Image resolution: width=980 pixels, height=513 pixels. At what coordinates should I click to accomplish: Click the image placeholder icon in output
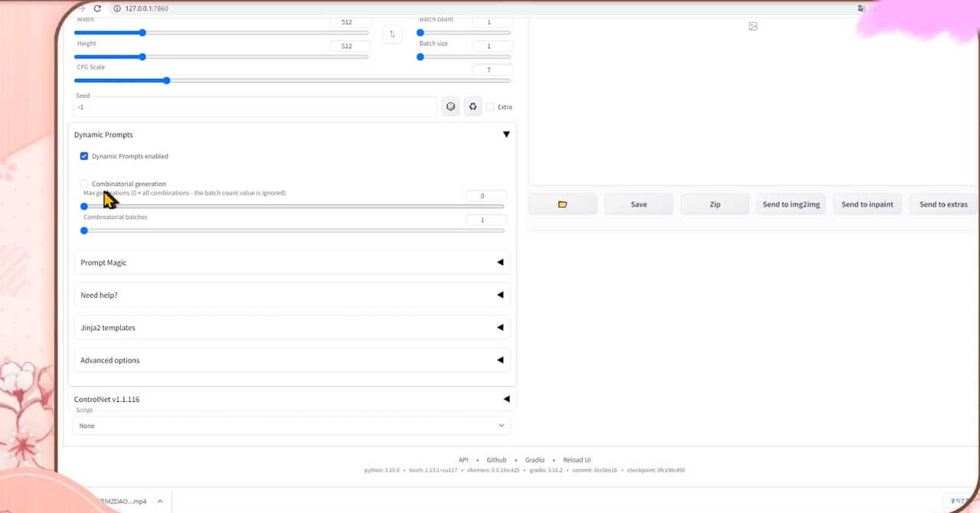pyautogui.click(x=753, y=26)
